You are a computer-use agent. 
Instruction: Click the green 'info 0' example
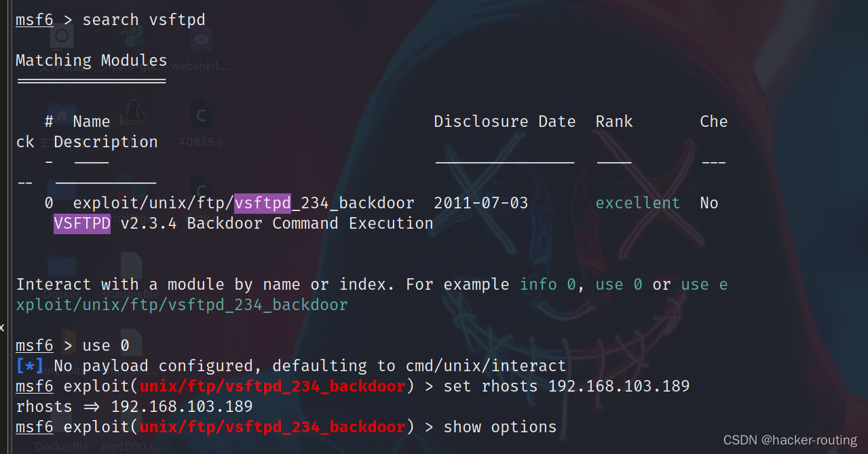(548, 284)
